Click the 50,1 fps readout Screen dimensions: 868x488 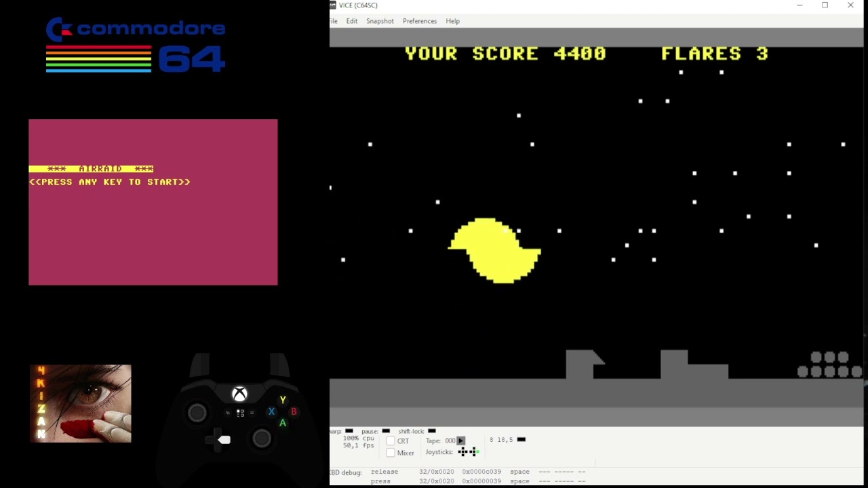click(358, 446)
